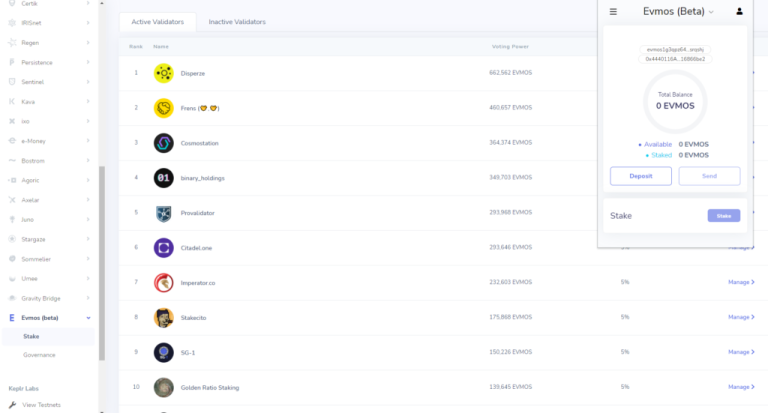Open Manage for Imperator.co

741,282
